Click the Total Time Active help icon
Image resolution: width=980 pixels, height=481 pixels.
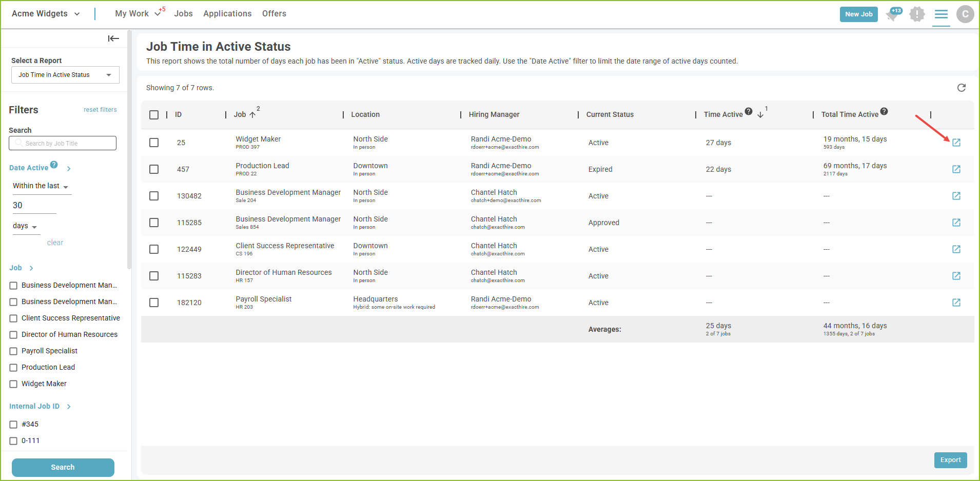click(x=884, y=111)
